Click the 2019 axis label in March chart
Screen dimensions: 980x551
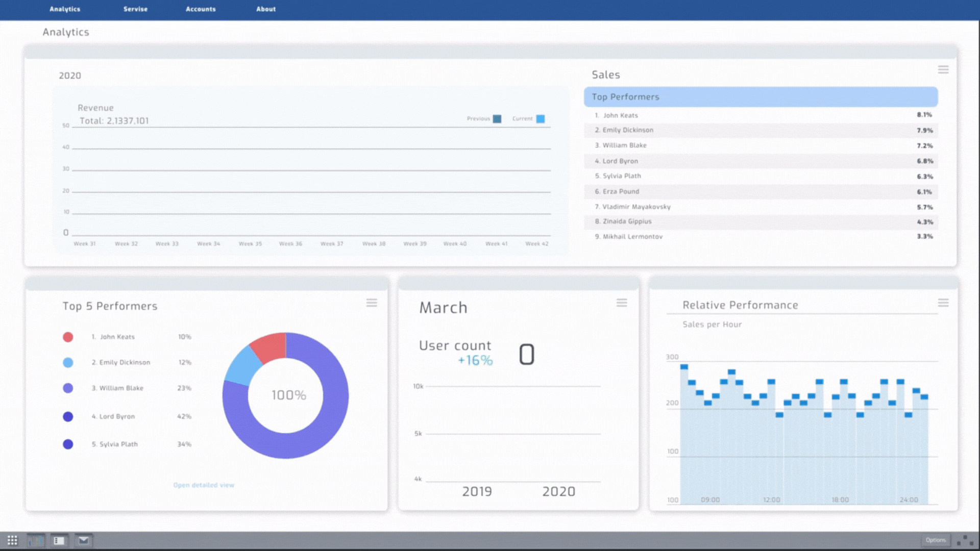(477, 492)
